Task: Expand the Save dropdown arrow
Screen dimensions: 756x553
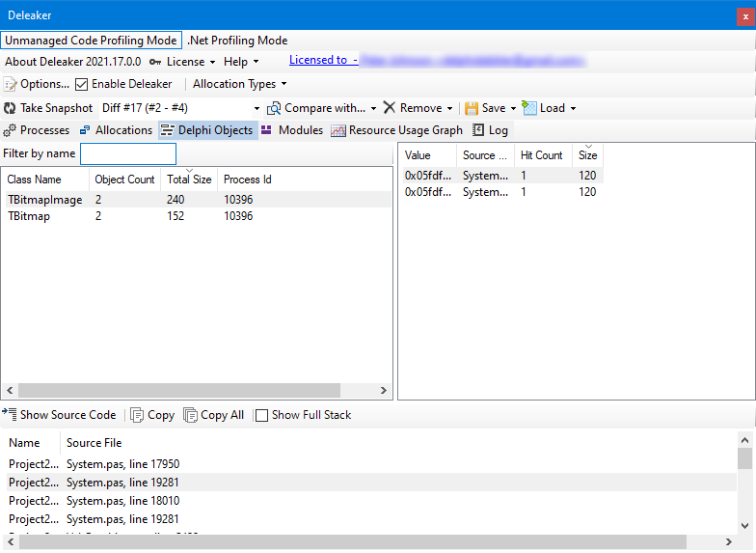Action: pos(513,108)
